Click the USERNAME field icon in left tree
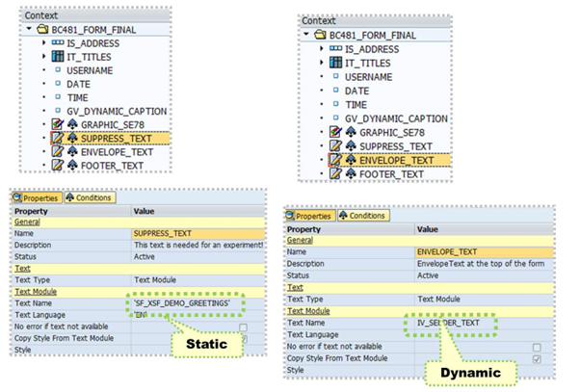580x392 pixels. [x=59, y=71]
